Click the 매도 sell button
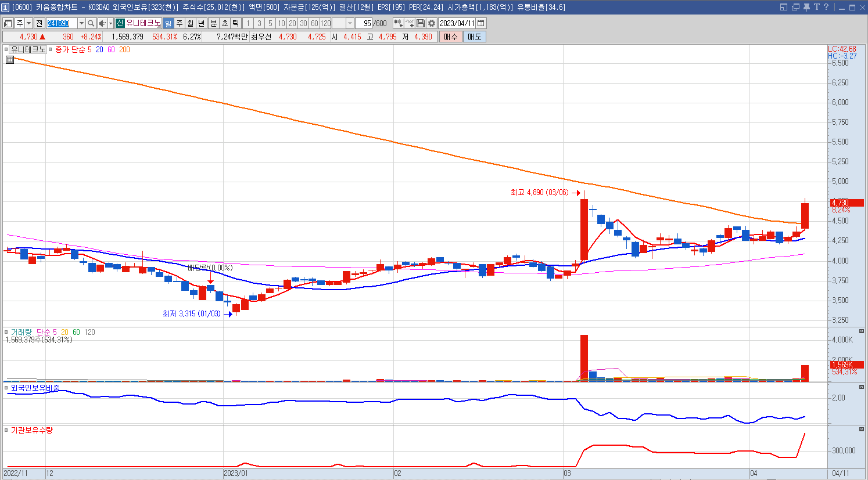The image size is (868, 480). click(x=474, y=37)
